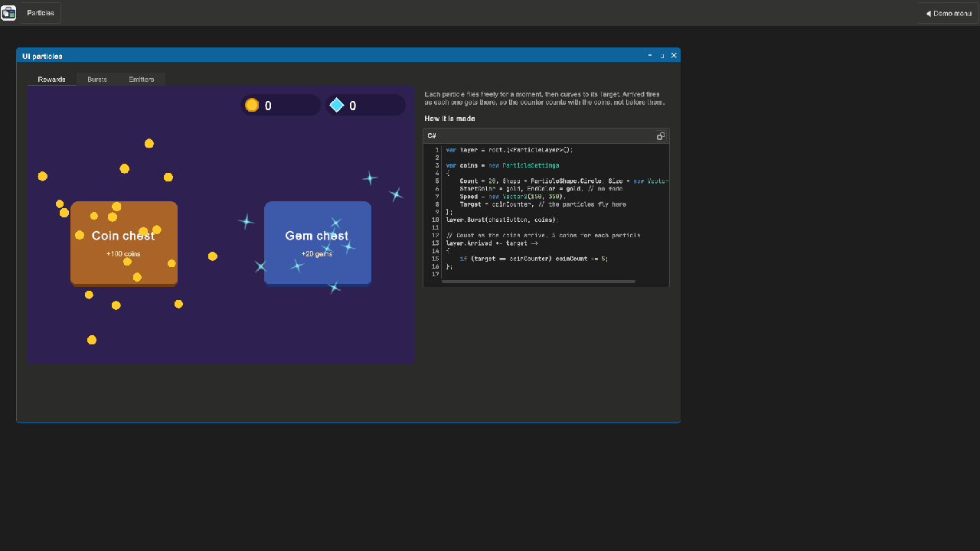Click code line "Target = coinCounter"
Viewport: 980px width, 551px height.
click(543, 204)
